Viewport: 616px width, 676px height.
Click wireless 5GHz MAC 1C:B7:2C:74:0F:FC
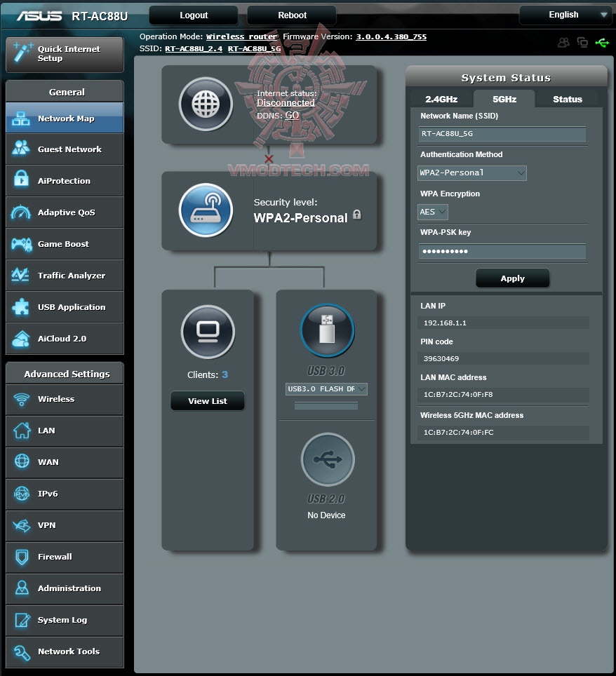(x=459, y=433)
